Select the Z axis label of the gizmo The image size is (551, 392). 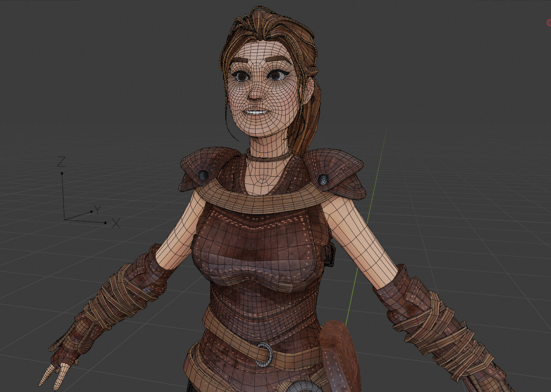click(x=61, y=162)
